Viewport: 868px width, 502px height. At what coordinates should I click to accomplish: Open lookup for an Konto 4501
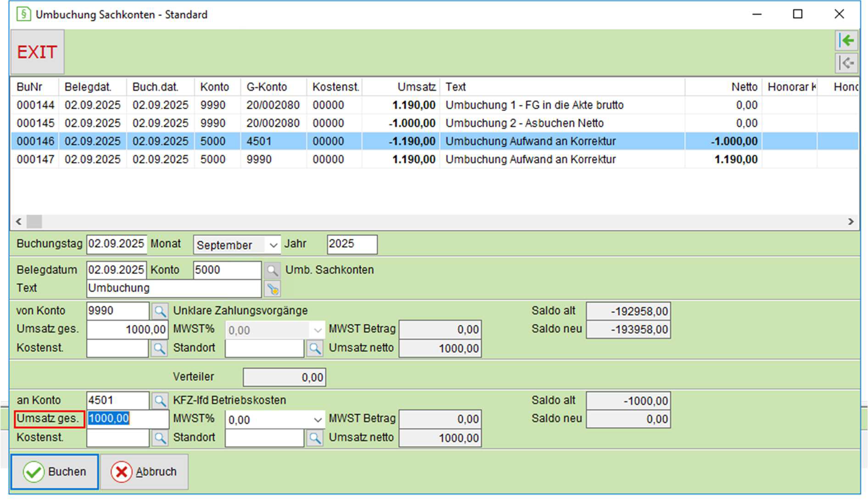click(x=160, y=401)
